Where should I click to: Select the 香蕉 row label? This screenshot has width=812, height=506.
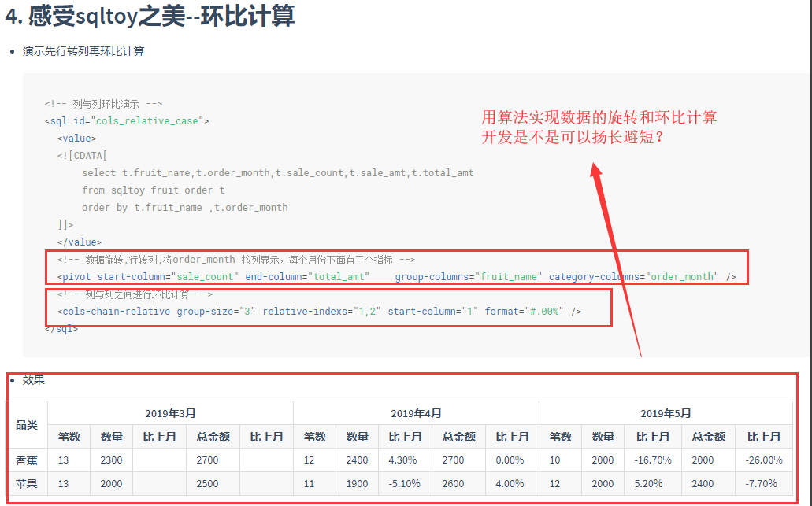pyautogui.click(x=26, y=460)
